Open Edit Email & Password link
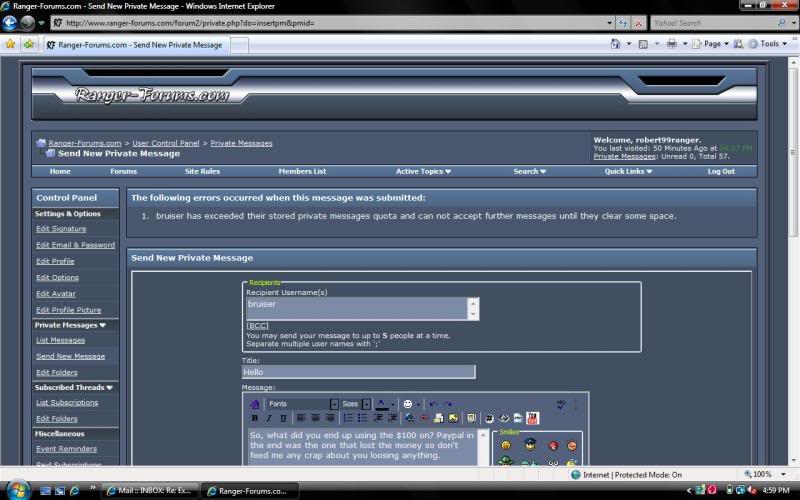 point(76,245)
